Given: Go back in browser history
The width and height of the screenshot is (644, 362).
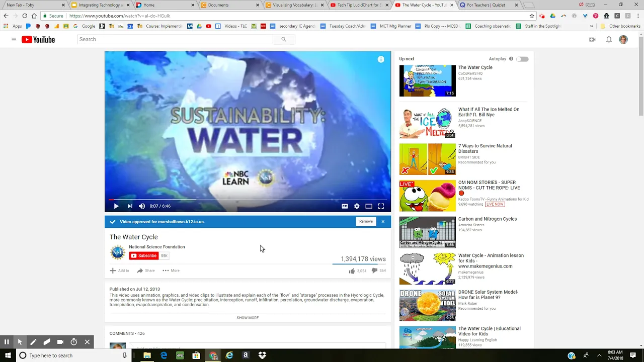Looking at the screenshot, I should (6, 16).
